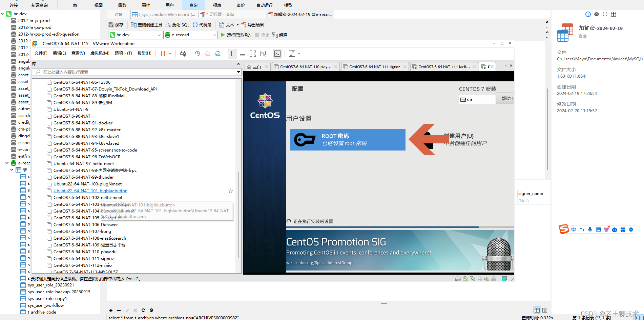Image resolution: width=644 pixels, height=320 pixels.
Task: Collapse the 表 node in Navicat tree
Action: coord(12,170)
